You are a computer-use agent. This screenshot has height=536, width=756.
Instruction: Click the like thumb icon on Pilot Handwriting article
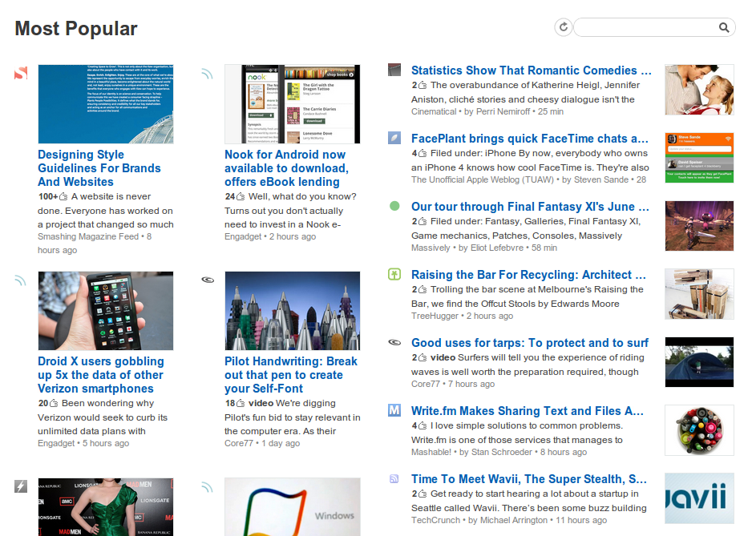240,404
